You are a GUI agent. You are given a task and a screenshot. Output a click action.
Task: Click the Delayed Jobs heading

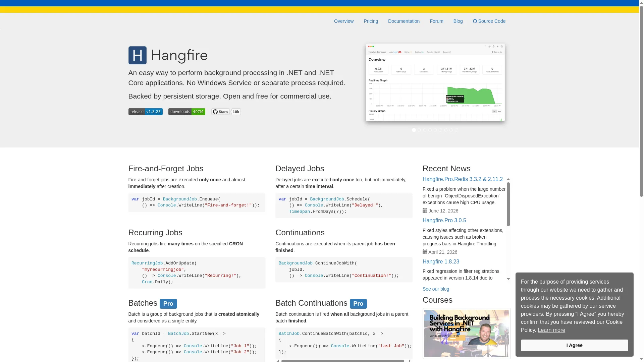300,169
